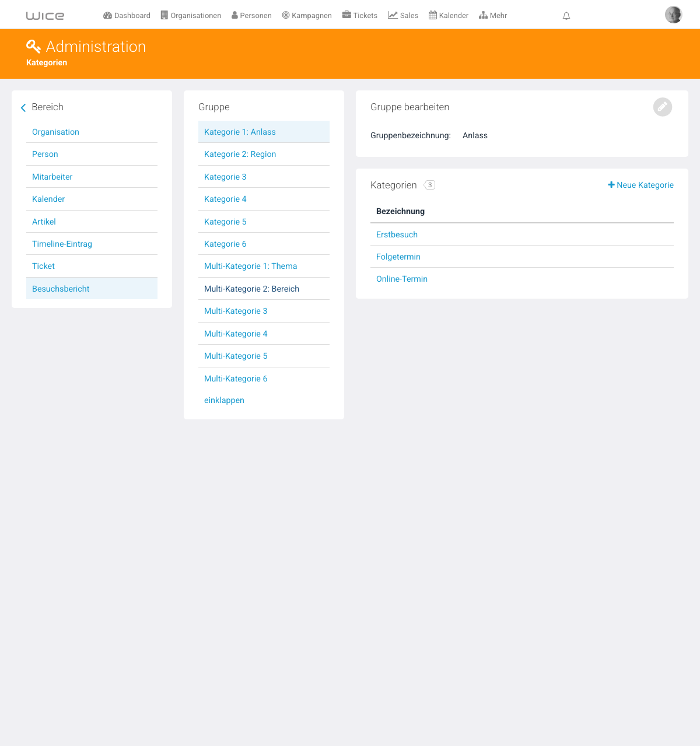
Task: Select Multi-Kategorie 2: Bereich group
Action: coord(264,289)
